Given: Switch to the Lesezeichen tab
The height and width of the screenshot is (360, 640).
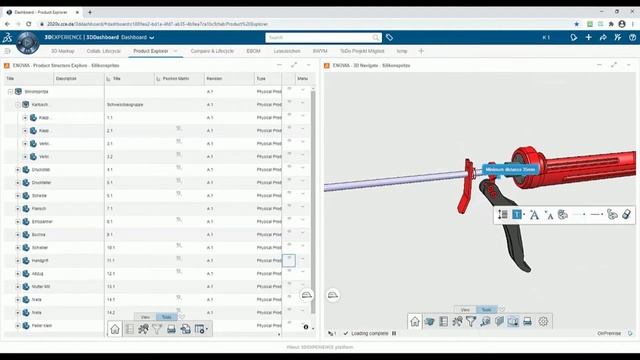Looking at the screenshot, I should pos(287,51).
